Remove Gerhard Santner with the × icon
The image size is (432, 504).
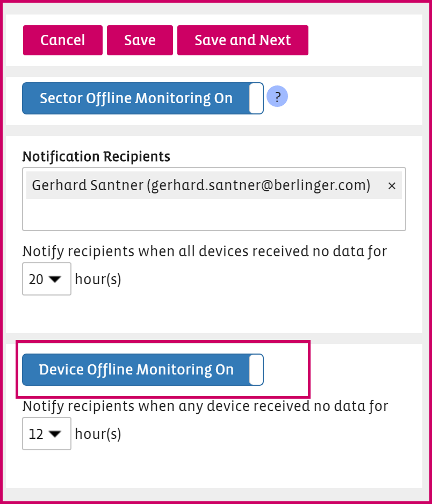[x=392, y=186]
